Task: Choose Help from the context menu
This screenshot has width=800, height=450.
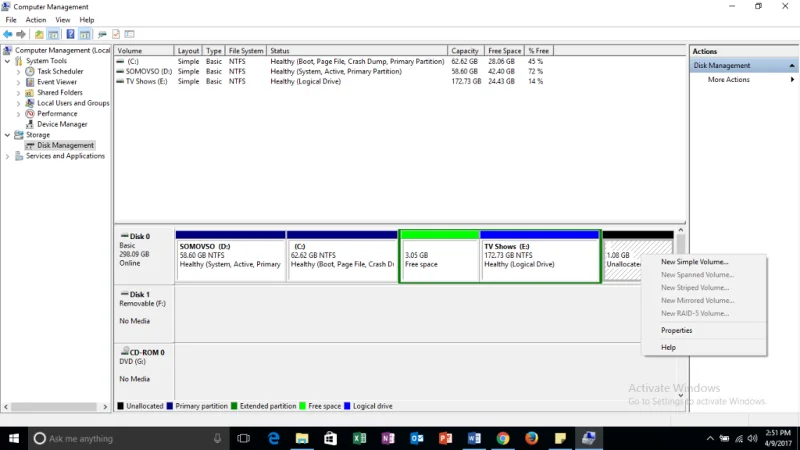Action: click(668, 347)
